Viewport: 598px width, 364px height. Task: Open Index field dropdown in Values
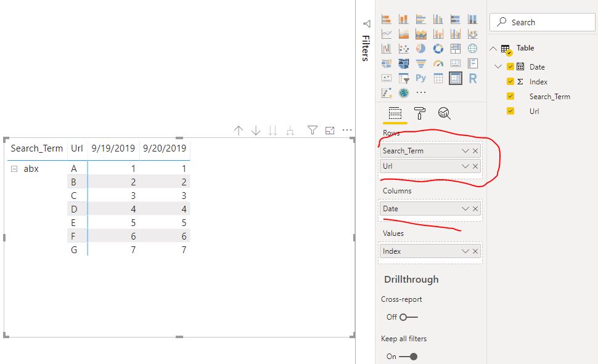[x=465, y=251]
